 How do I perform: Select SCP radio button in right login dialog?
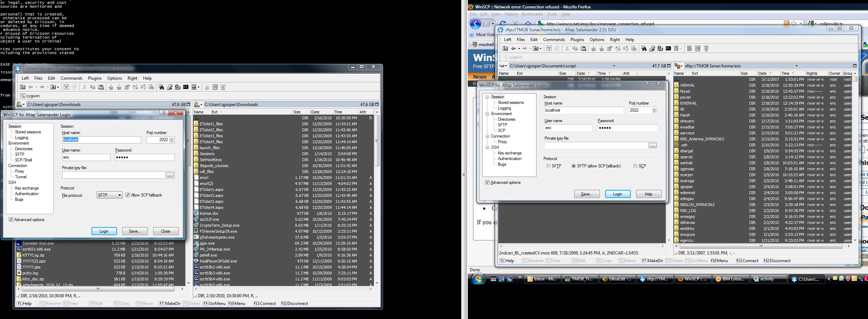[x=635, y=166]
